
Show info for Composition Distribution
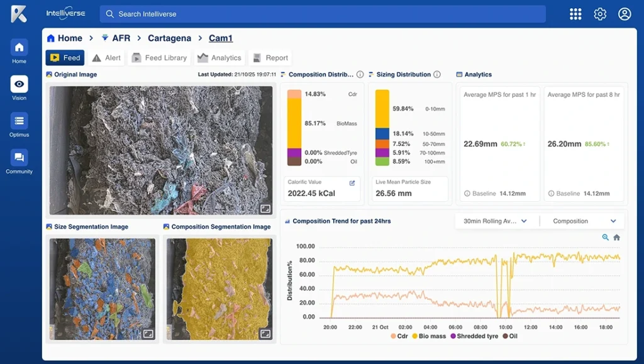360,75
